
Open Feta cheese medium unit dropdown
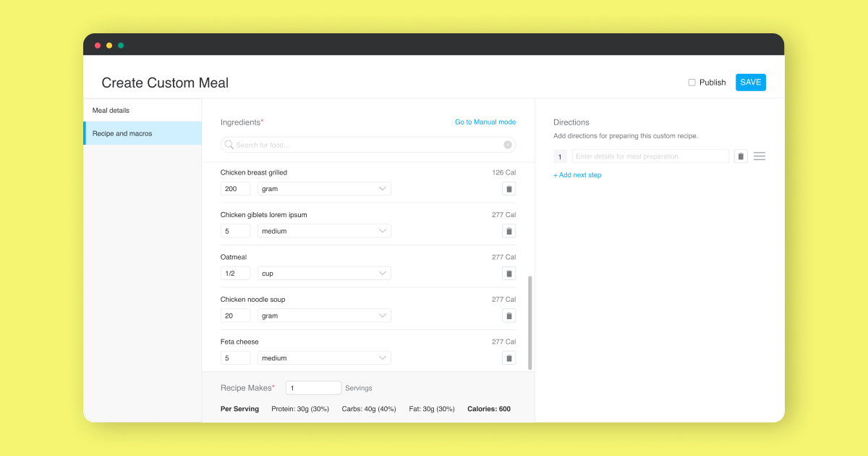click(324, 358)
